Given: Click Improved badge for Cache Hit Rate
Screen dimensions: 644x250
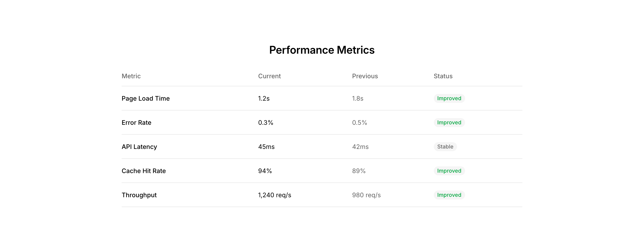Looking at the screenshot, I should tap(449, 171).
